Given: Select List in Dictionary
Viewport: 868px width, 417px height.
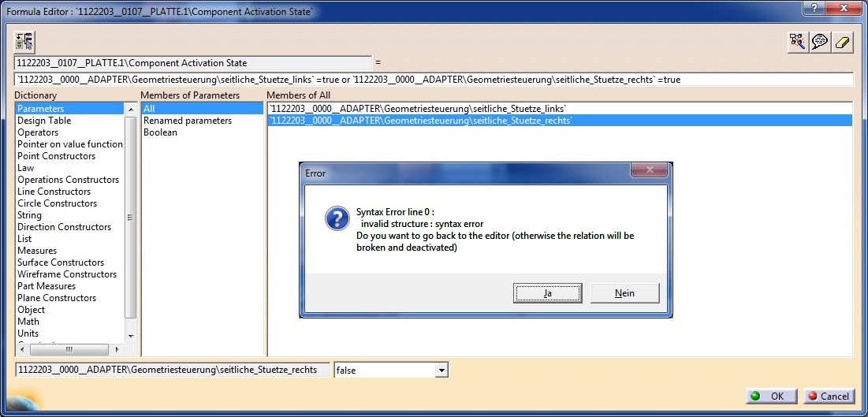Looking at the screenshot, I should pyautogui.click(x=24, y=239).
